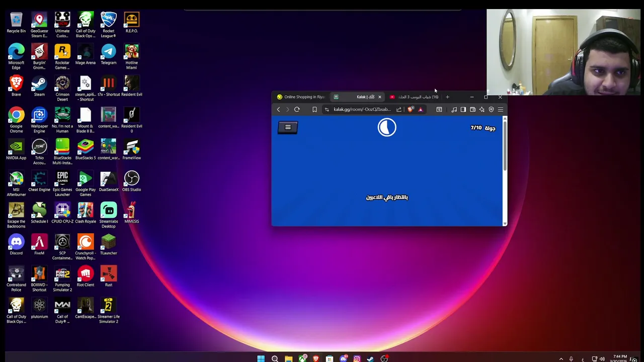Screen dimensions: 644x362
Task: Select MSI Afterburner desktop icon
Action: click(16, 184)
